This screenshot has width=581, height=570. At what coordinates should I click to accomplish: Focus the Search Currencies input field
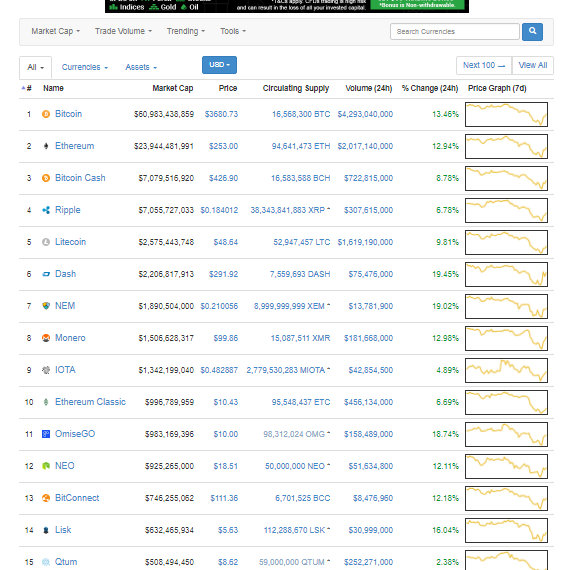(x=455, y=32)
